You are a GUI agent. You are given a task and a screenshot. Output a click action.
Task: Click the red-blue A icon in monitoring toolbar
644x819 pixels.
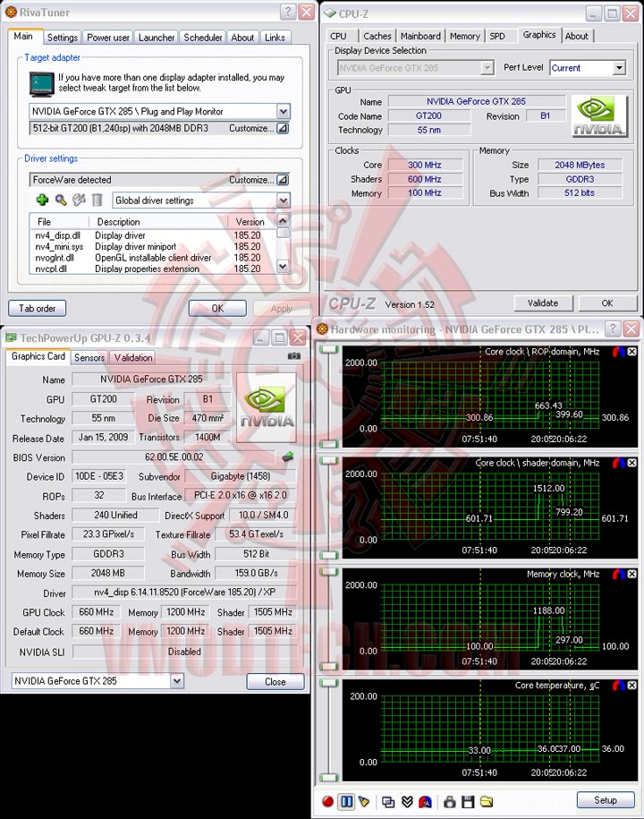coord(426,801)
